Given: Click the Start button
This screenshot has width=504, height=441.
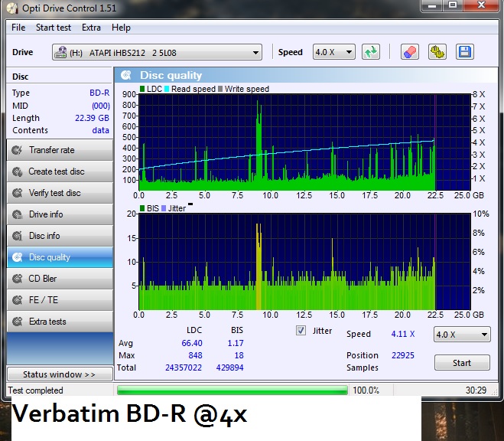Looking at the screenshot, I should 462,363.
